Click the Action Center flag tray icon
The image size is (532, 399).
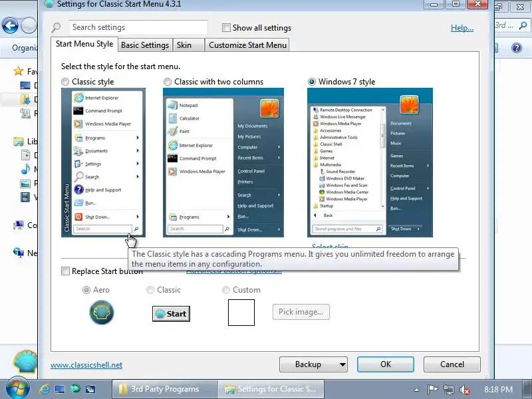(432, 390)
